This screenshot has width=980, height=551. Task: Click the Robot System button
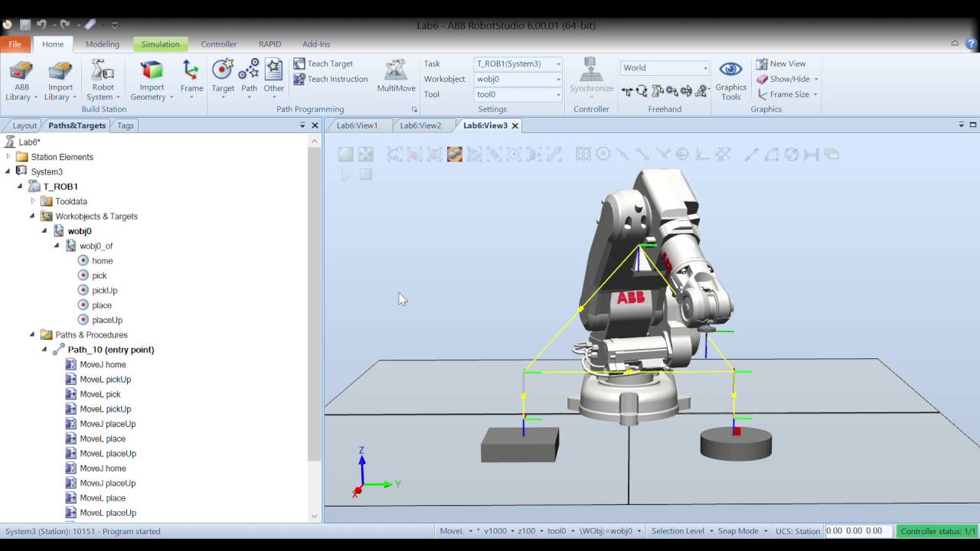(103, 80)
